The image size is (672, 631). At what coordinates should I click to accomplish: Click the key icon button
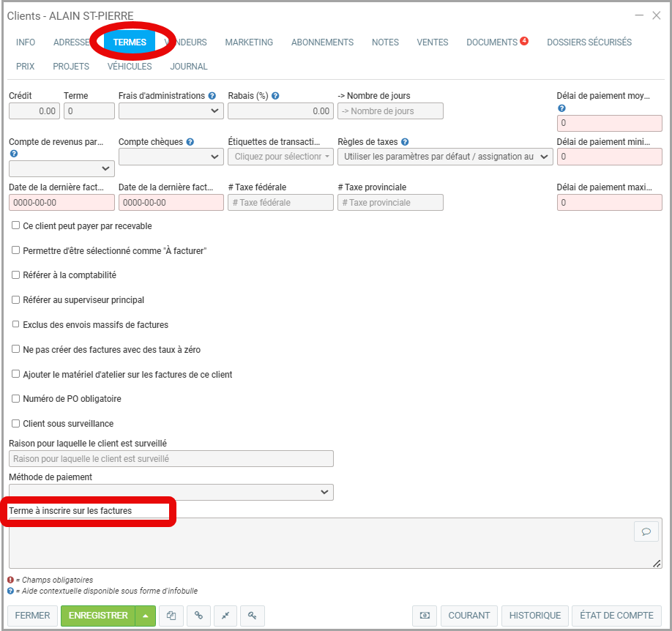252,616
